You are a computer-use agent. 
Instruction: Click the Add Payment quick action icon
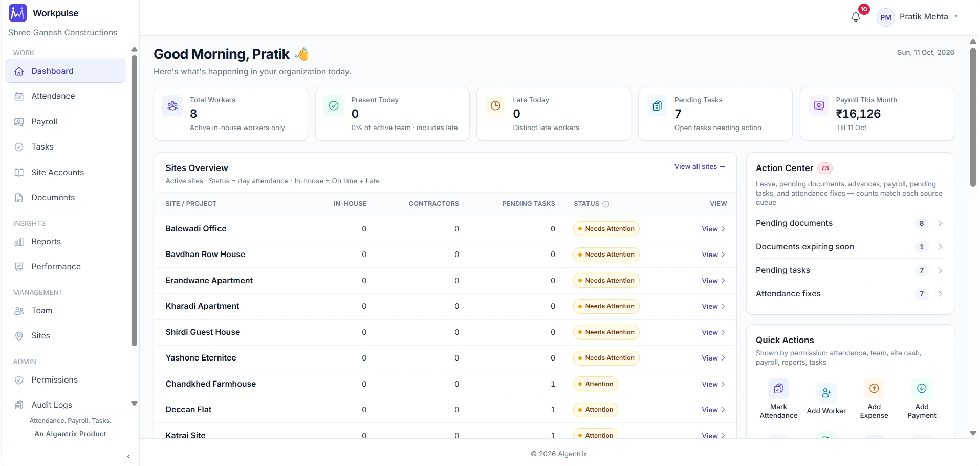(x=922, y=389)
